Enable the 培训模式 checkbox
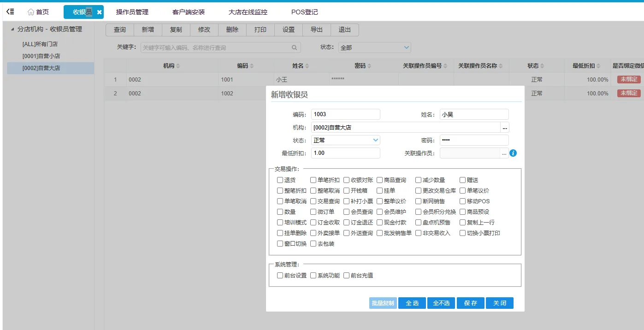Viewport: 644px width, 330px height. (x=280, y=223)
